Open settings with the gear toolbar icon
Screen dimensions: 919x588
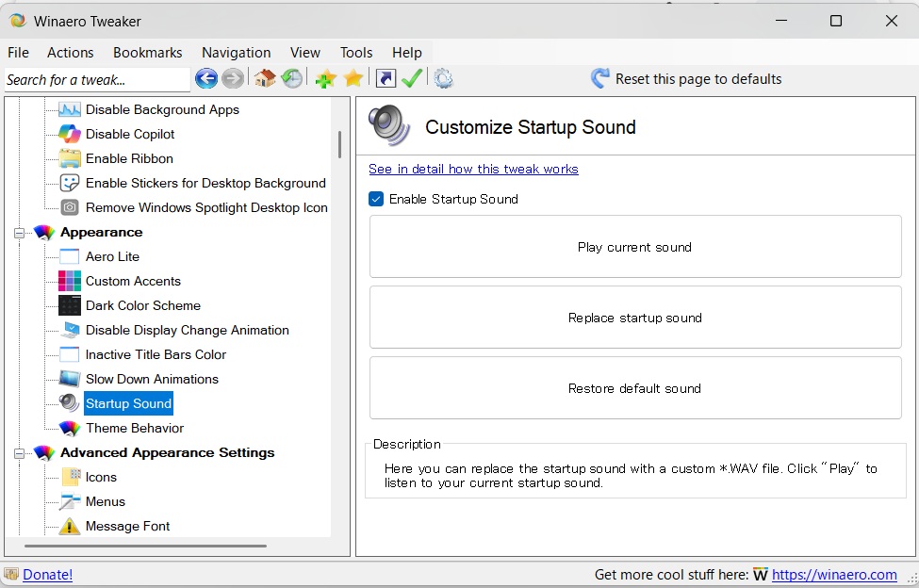coord(443,79)
